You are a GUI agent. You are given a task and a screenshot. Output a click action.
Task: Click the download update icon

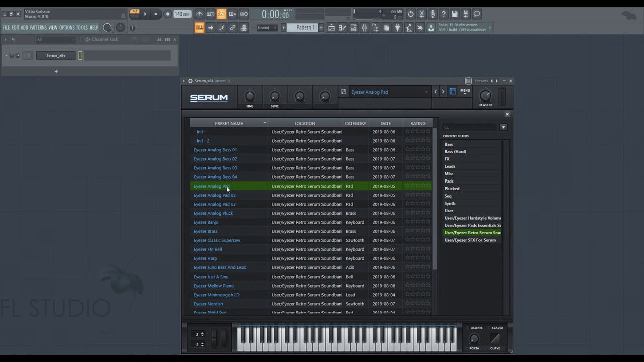click(x=431, y=28)
